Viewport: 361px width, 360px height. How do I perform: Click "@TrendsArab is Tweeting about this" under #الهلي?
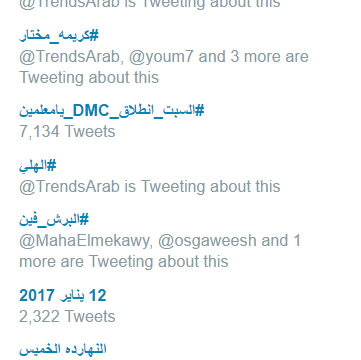pyautogui.click(x=150, y=186)
